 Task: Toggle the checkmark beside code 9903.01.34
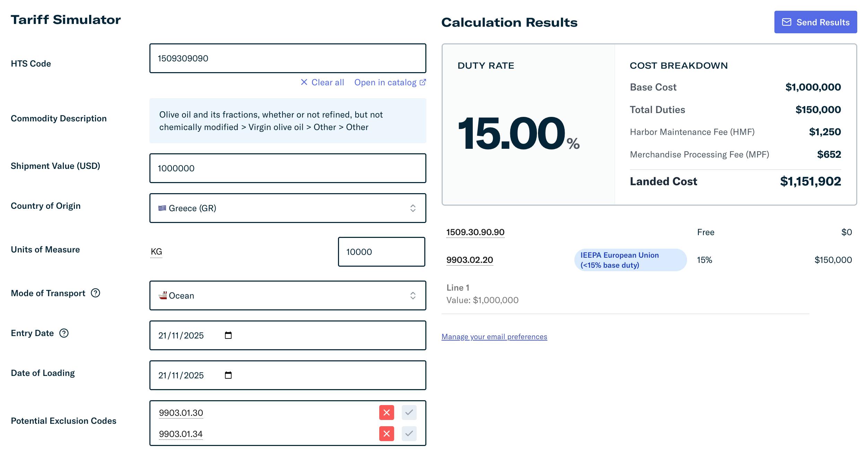[x=409, y=433]
